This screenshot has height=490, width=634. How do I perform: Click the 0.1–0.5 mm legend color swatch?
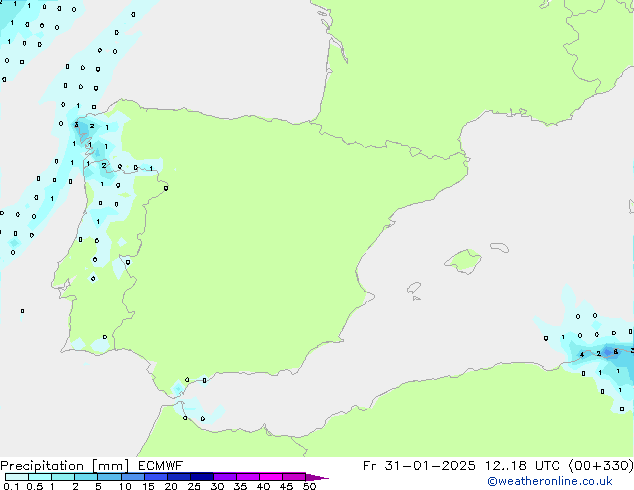[x=17, y=477]
